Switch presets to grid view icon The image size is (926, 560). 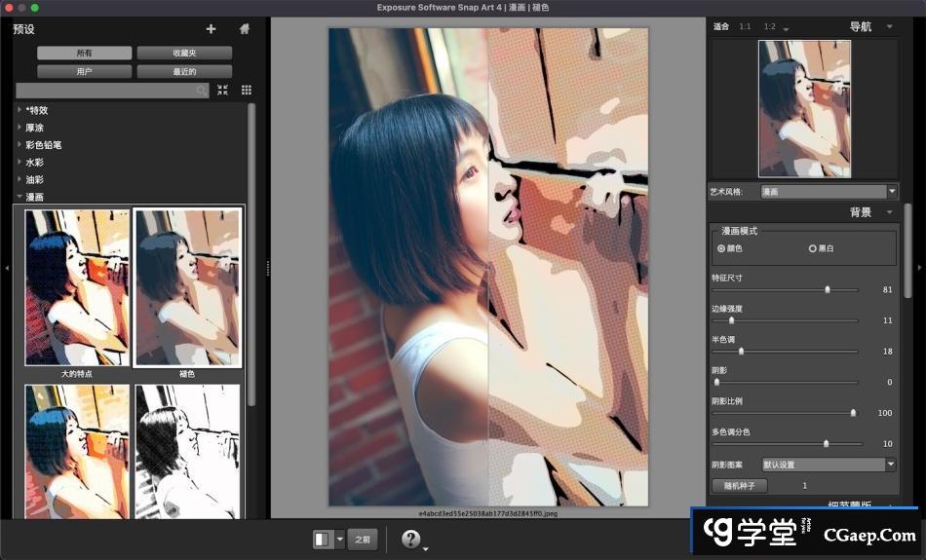pyautogui.click(x=247, y=90)
